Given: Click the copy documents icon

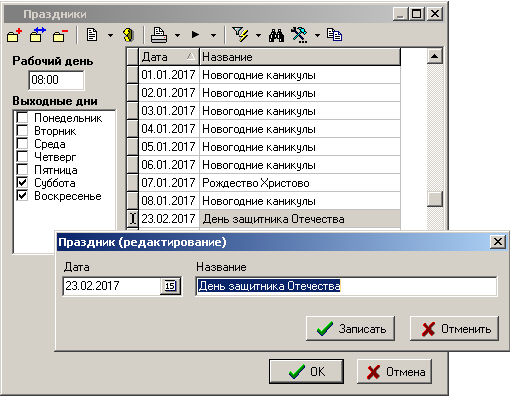Looking at the screenshot, I should tap(335, 35).
